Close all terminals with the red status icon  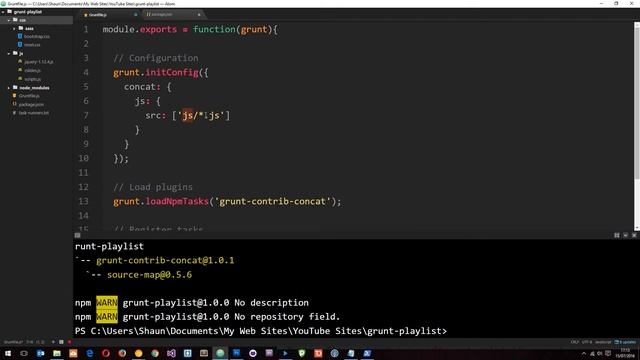[69, 342]
